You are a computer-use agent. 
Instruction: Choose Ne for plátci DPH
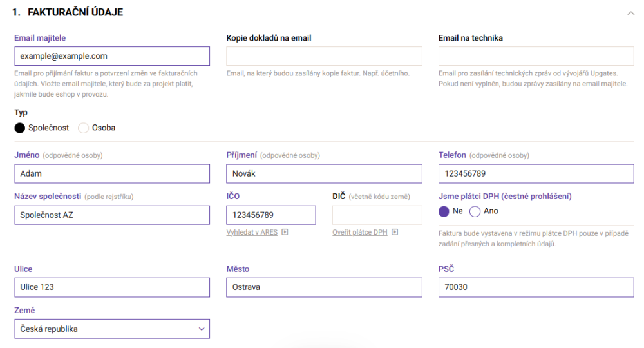tap(444, 211)
